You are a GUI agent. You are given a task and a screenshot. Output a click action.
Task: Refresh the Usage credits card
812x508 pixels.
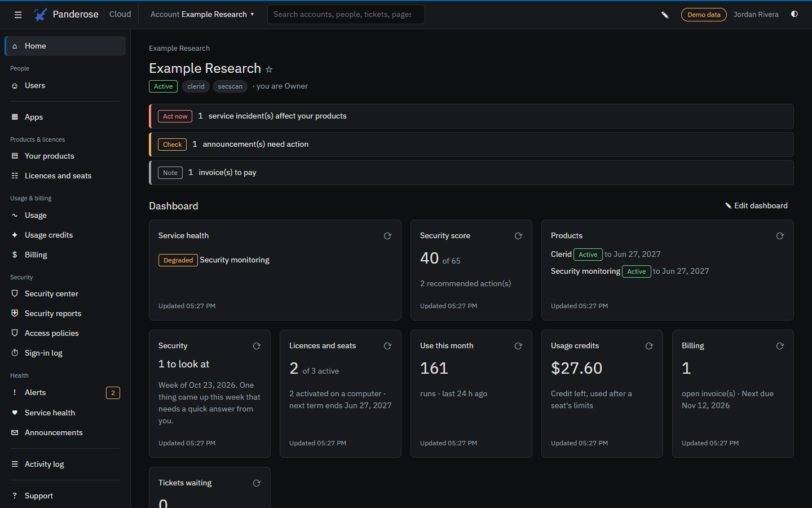tap(649, 346)
